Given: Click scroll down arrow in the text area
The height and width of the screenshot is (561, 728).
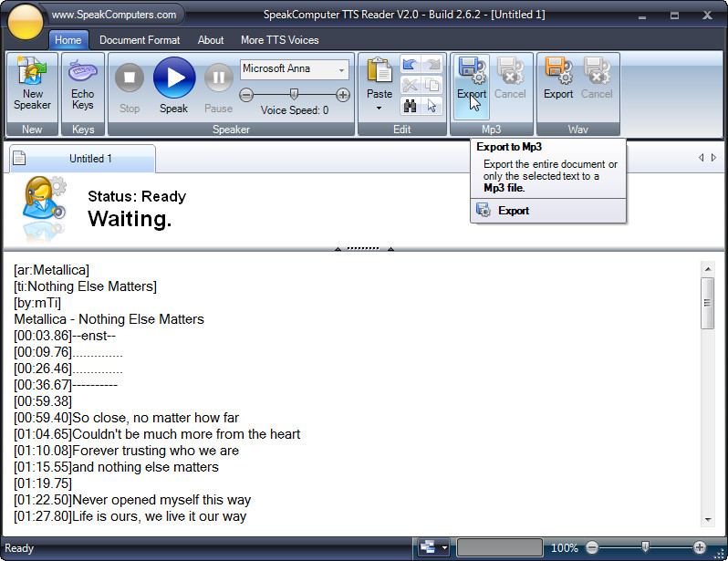Looking at the screenshot, I should [708, 520].
